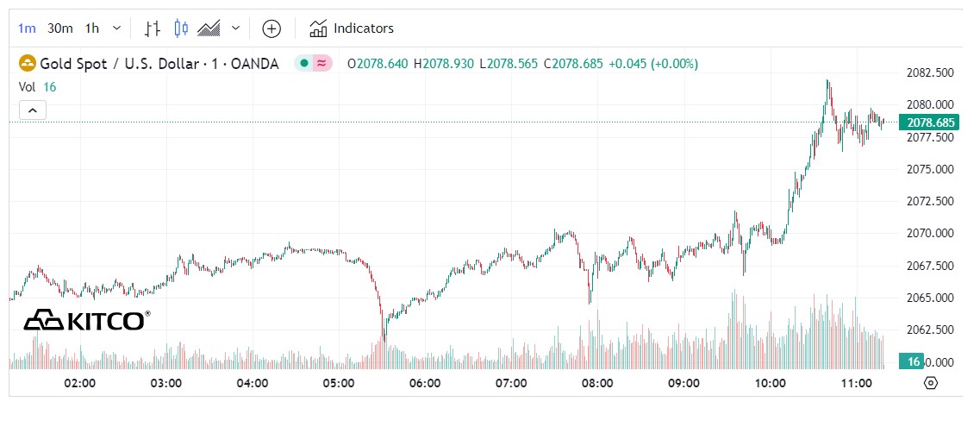The height and width of the screenshot is (427, 980).
Task: Open Indicators text button
Action: tap(364, 28)
